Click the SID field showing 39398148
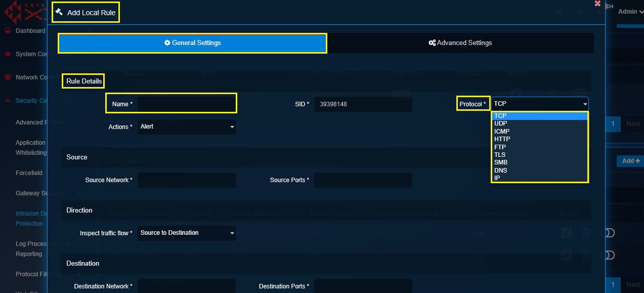644x293 pixels. [363, 104]
